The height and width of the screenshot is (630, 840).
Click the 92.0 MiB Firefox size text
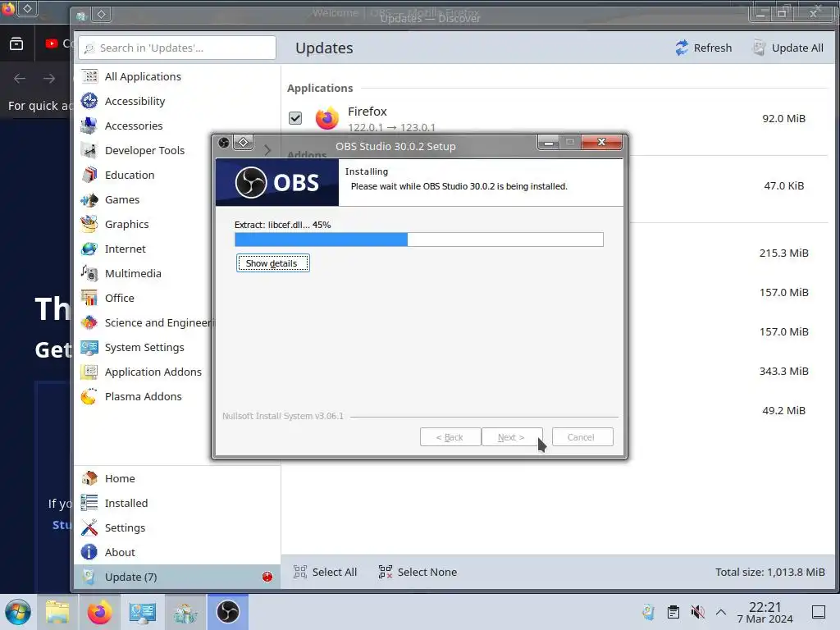783,118
